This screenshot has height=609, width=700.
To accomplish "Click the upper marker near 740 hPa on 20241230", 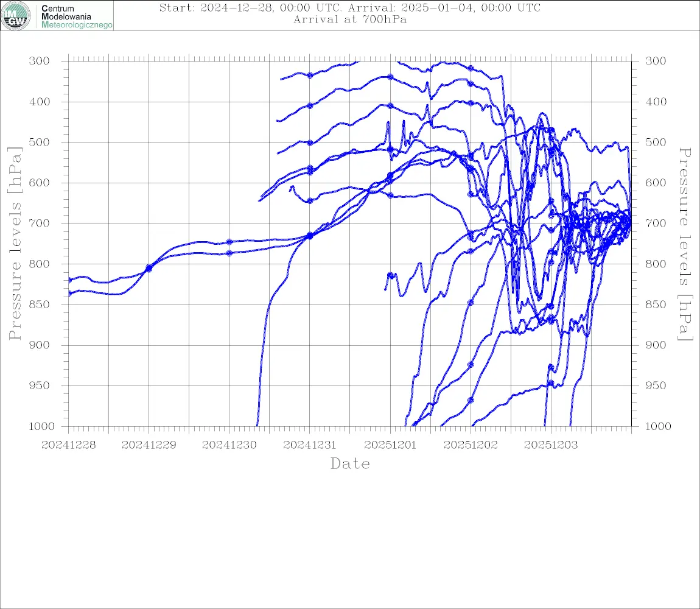I will (x=229, y=242).
